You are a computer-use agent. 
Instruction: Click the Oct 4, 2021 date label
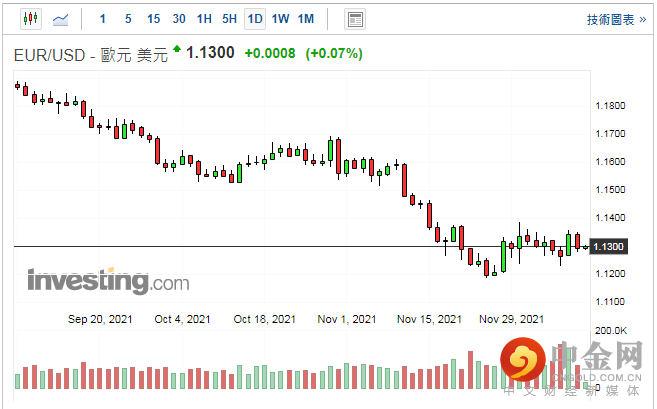[x=182, y=319]
